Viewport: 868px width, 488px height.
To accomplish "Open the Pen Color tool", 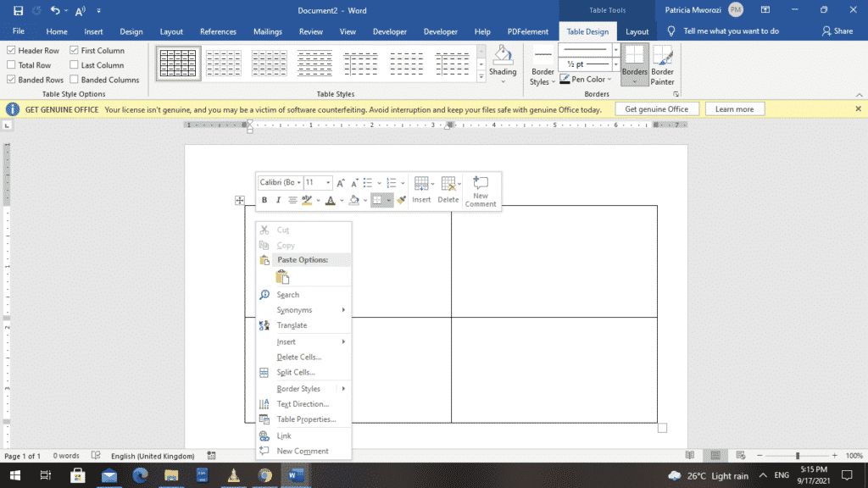I will [587, 79].
